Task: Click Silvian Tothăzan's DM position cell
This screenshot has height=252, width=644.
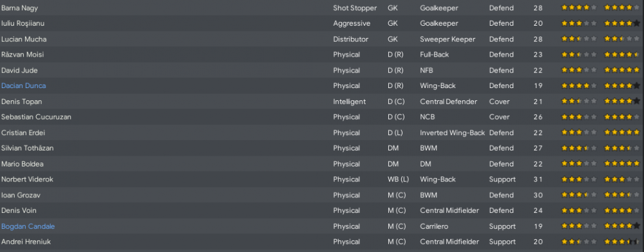Action: tap(393, 148)
